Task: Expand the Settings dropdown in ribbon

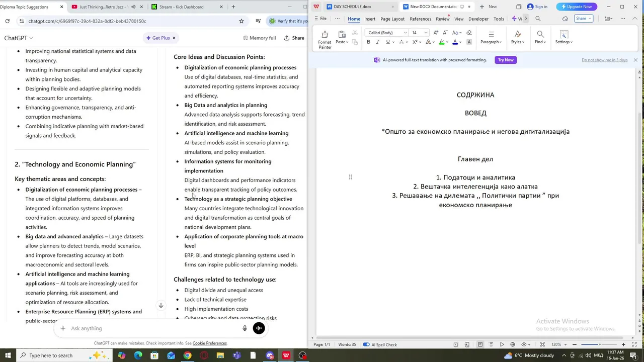Action: click(x=563, y=42)
